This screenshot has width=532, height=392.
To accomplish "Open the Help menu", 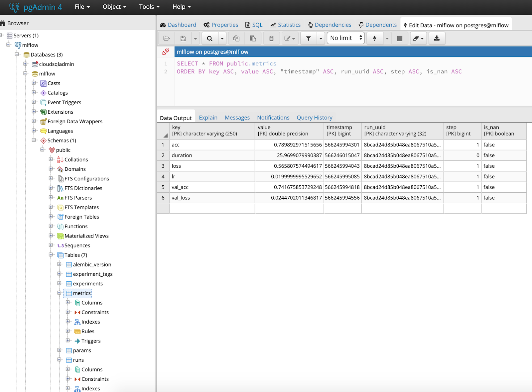I will click(182, 7).
